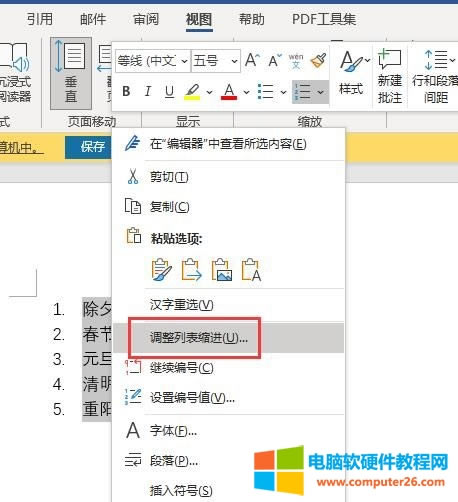Expand the numbering list dropdown arrow
Image resolution: width=458 pixels, height=502 pixels.
tap(321, 92)
